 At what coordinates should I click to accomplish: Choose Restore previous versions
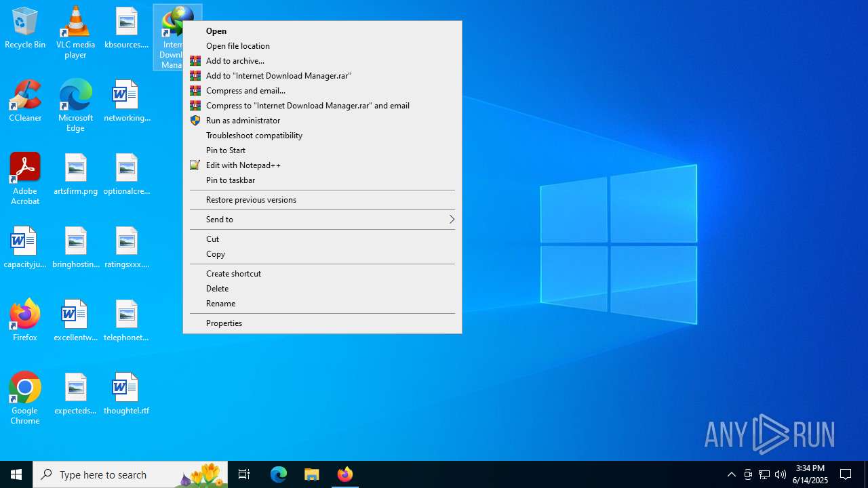322,200
